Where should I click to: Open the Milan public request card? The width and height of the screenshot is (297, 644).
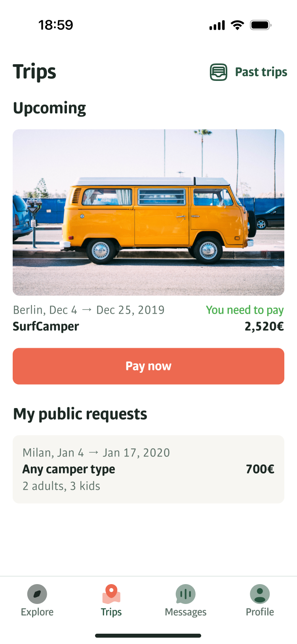(x=148, y=469)
